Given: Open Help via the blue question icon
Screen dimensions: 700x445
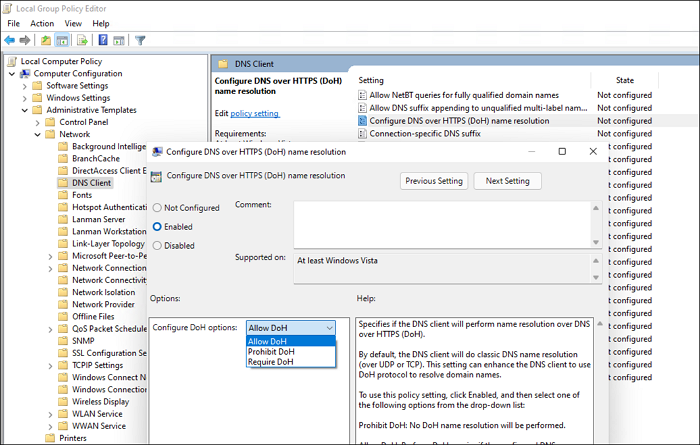Looking at the screenshot, I should [103, 40].
